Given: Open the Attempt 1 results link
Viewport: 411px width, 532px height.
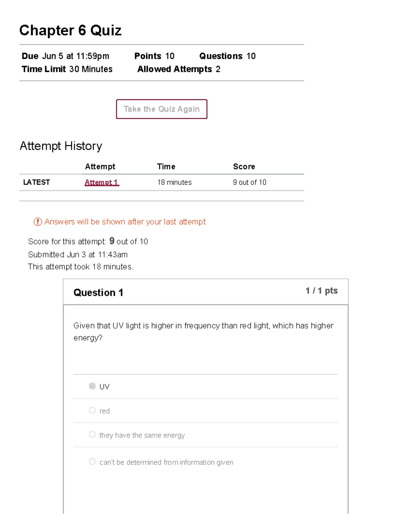Looking at the screenshot, I should 101,182.
